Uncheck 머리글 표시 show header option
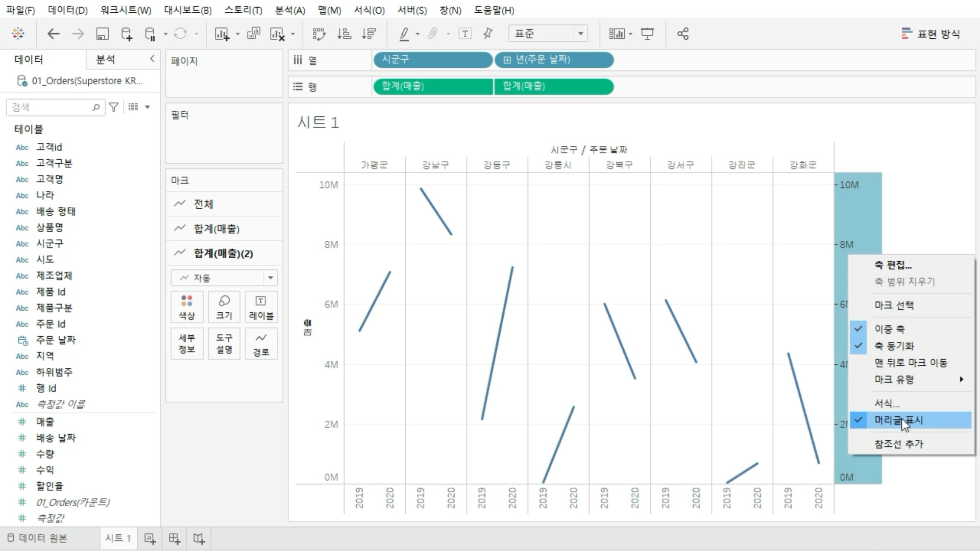 [898, 420]
